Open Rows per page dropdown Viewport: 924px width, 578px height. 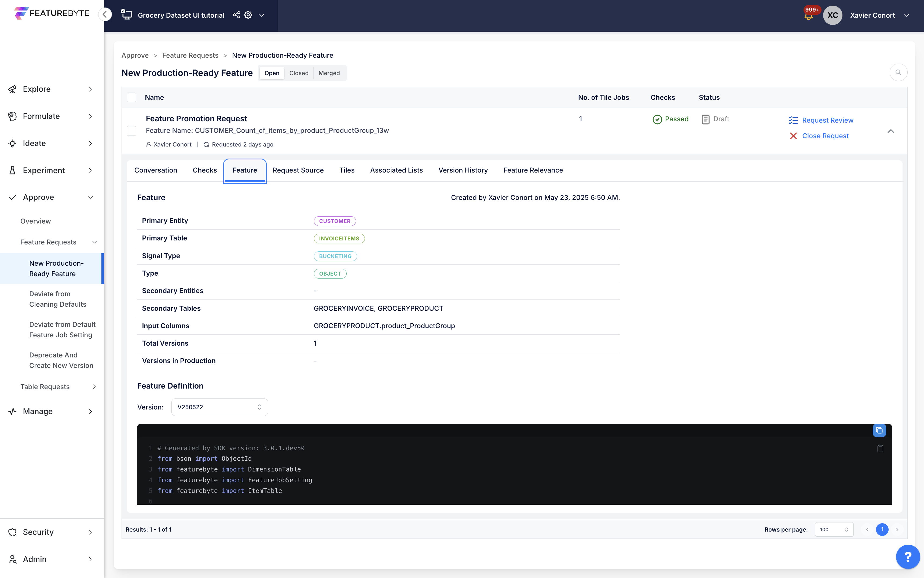(x=834, y=529)
